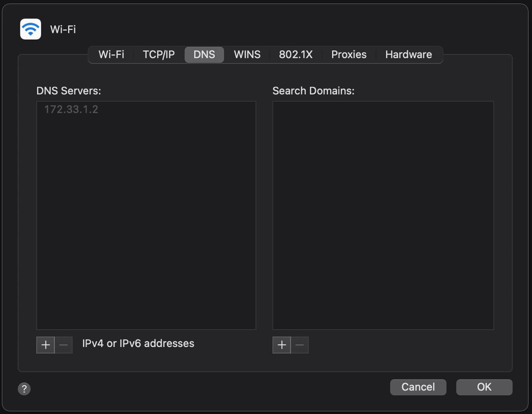Open the Proxies tab

[349, 55]
